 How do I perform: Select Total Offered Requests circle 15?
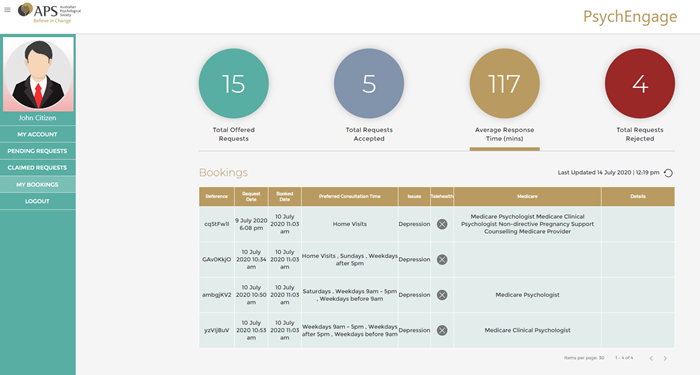click(233, 83)
